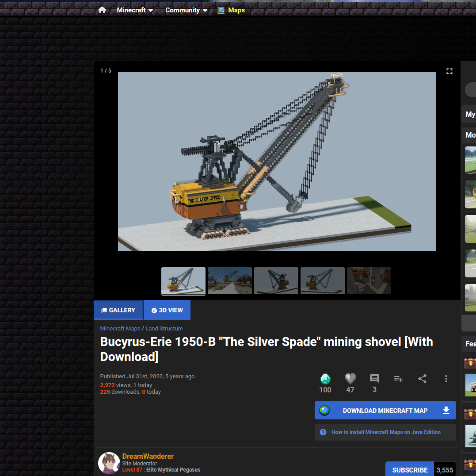The image size is (476, 476).
Task: Open the Land Structure category link
Action: [x=164, y=328]
